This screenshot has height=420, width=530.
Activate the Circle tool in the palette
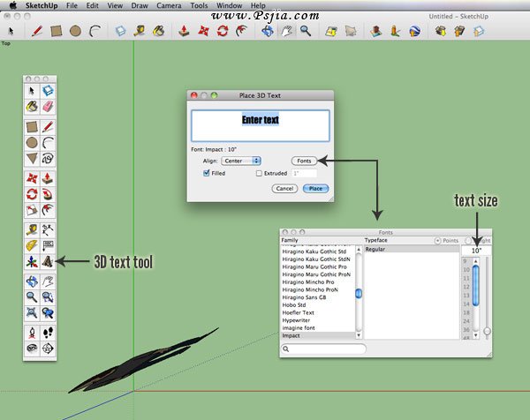(32, 142)
